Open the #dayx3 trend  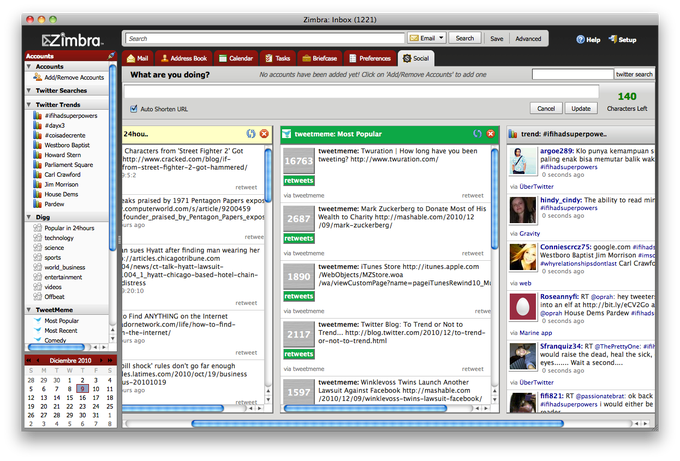click(x=55, y=125)
